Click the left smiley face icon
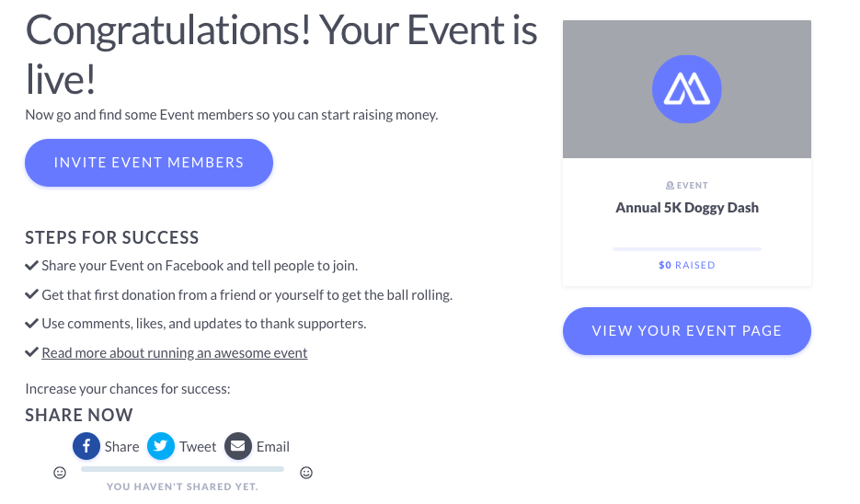 point(60,473)
